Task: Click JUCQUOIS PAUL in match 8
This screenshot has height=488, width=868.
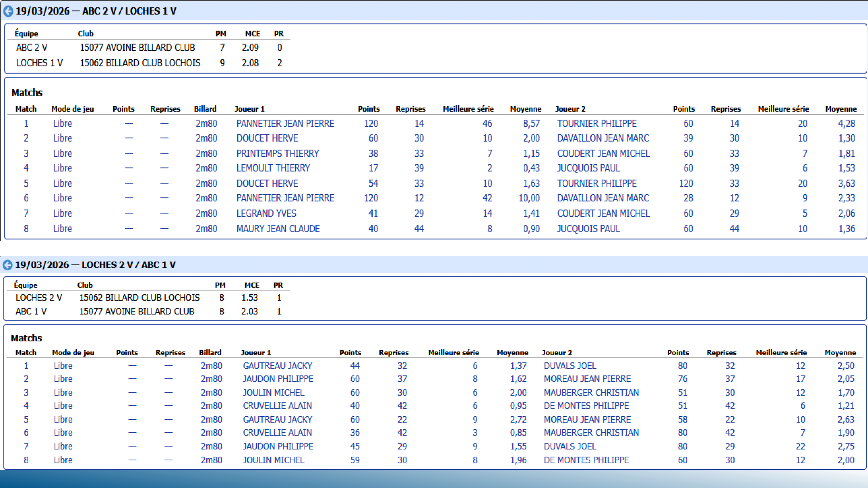Action: [x=588, y=229]
